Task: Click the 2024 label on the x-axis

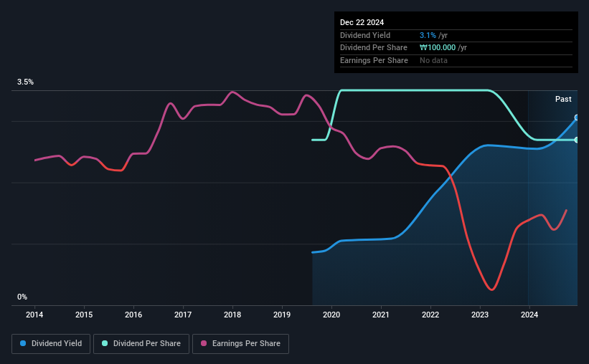Action: tap(529, 315)
